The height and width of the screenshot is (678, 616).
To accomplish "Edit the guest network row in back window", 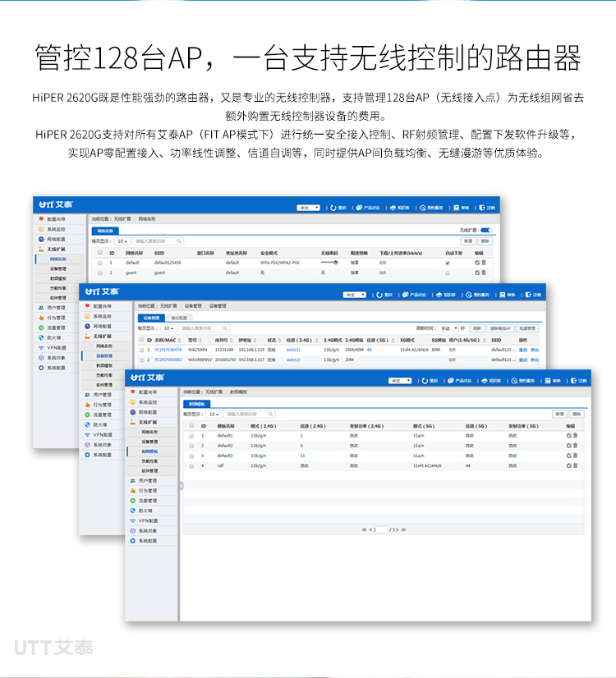I will [477, 273].
